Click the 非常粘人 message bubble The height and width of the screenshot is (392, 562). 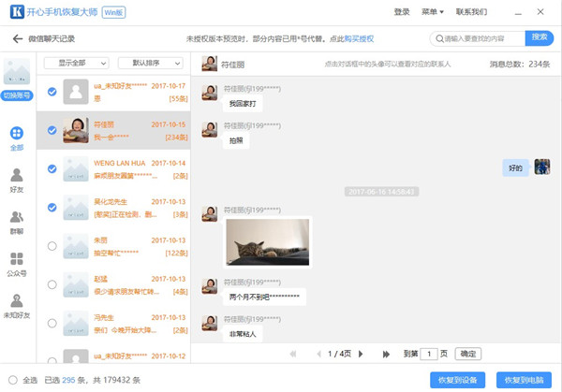coord(243,334)
